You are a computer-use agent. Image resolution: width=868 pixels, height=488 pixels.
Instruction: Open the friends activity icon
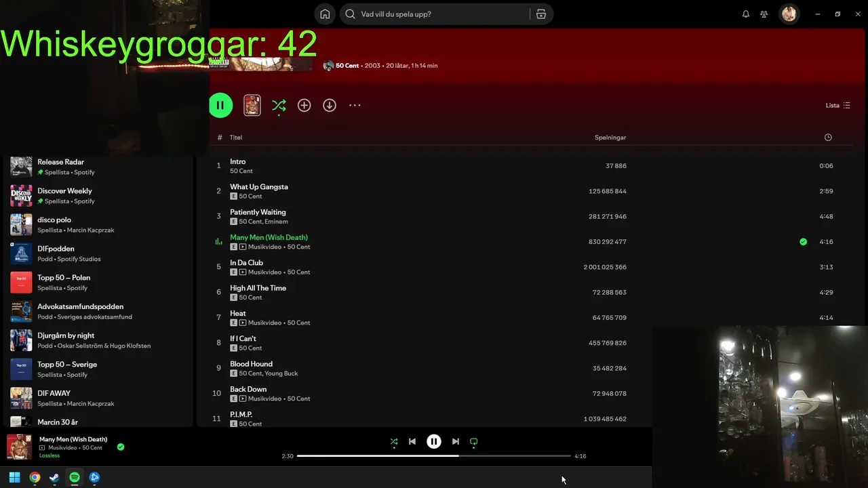pyautogui.click(x=764, y=14)
